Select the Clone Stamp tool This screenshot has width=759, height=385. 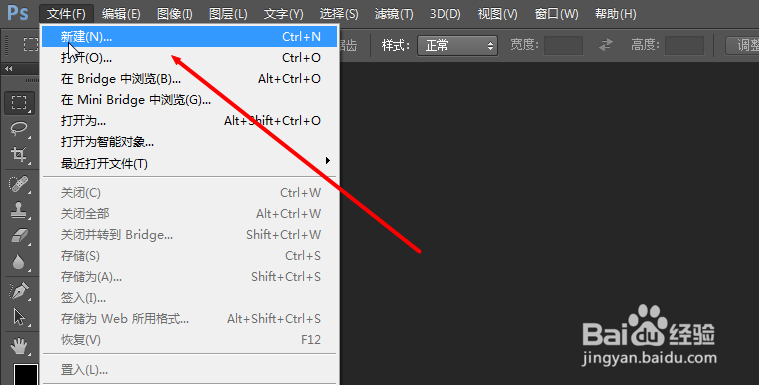(19, 210)
